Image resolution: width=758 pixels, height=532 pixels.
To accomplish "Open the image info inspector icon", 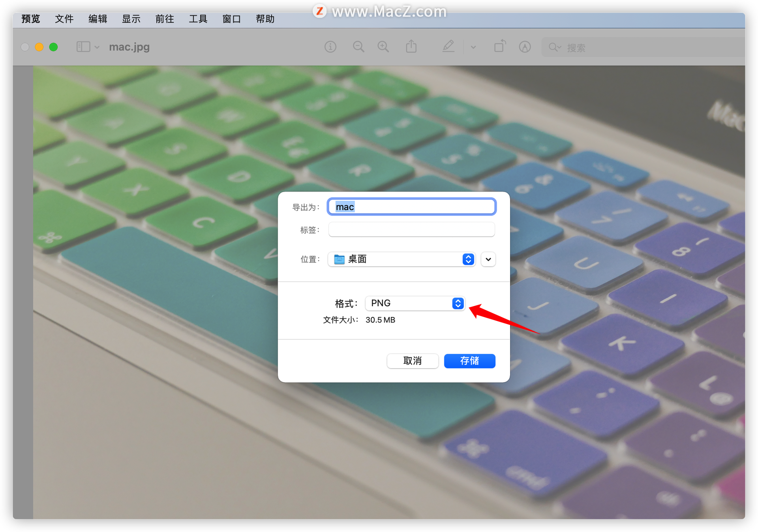I will (x=330, y=47).
